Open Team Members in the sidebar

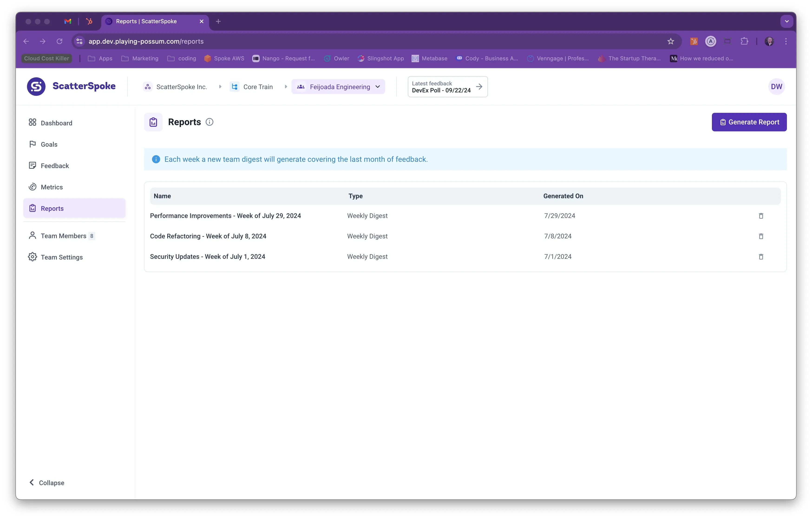tap(63, 236)
